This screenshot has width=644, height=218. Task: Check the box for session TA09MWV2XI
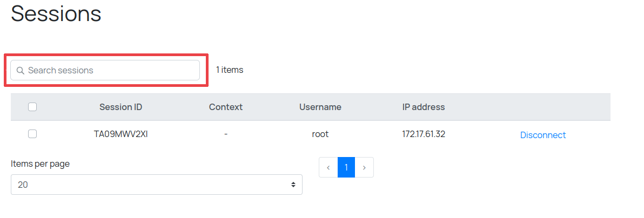(32, 134)
